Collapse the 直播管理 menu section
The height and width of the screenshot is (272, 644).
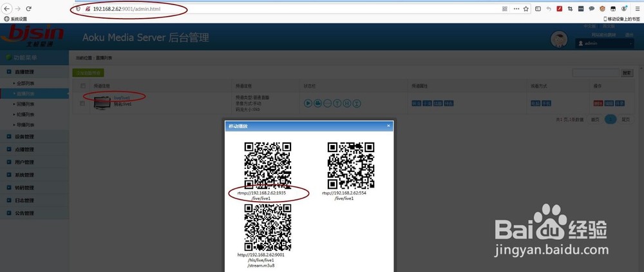tap(35, 72)
